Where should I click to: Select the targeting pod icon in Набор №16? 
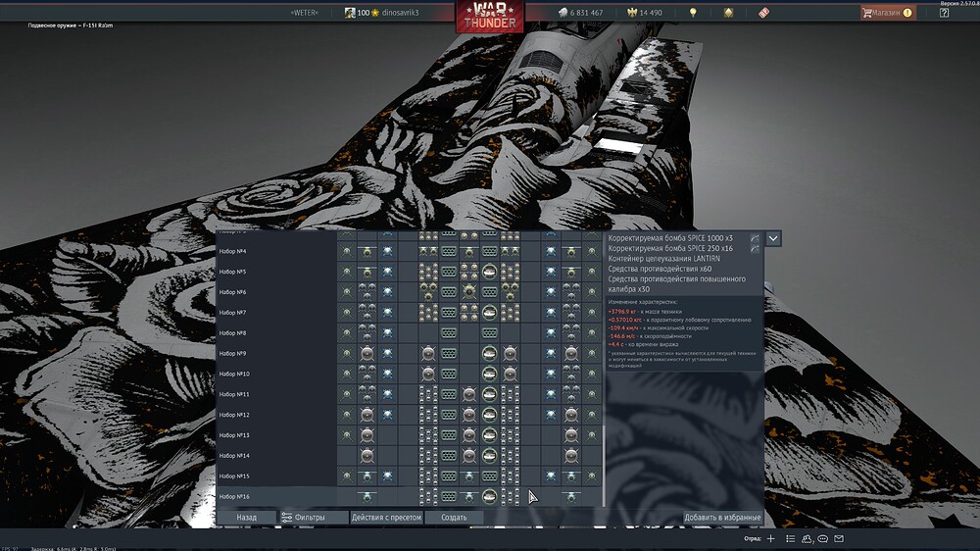489,497
